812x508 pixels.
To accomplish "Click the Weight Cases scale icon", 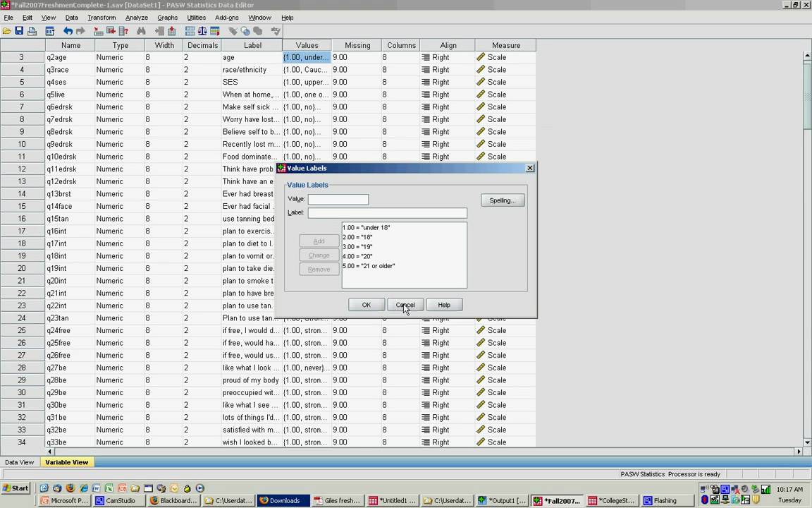I will (x=202, y=31).
